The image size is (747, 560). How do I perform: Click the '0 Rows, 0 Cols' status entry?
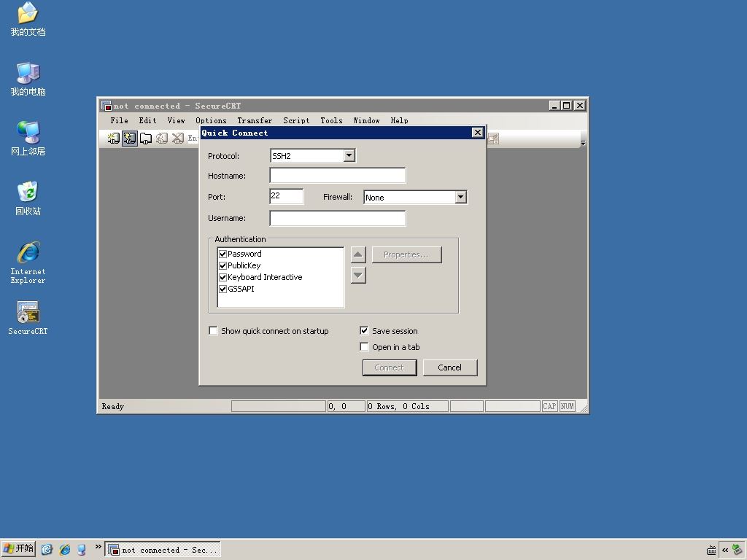(x=407, y=406)
